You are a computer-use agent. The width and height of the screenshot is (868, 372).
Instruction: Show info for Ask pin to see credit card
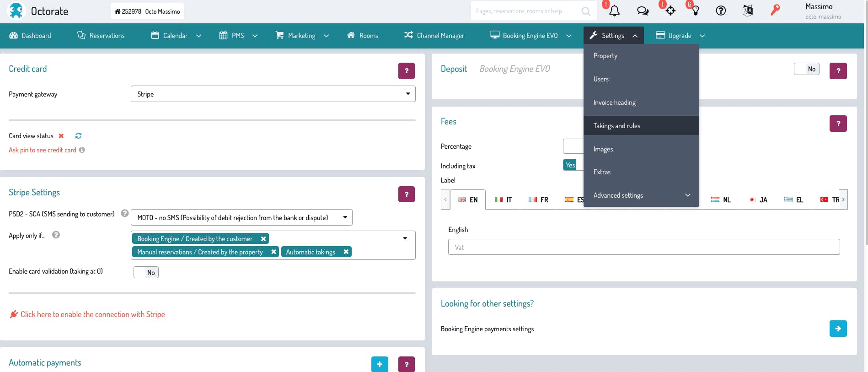pyautogui.click(x=82, y=150)
